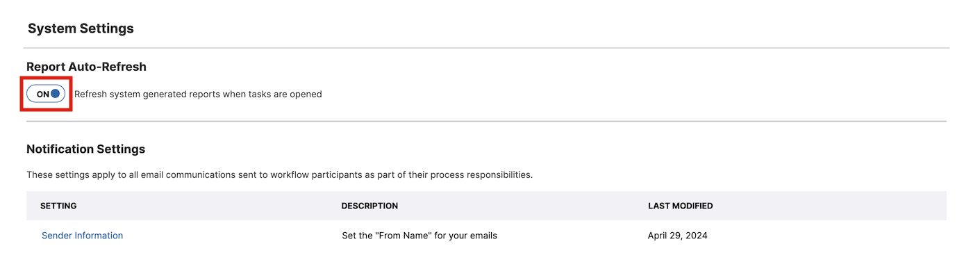This screenshot has width=980, height=262.
Task: Click the ON text inside the switch
Action: pos(42,94)
